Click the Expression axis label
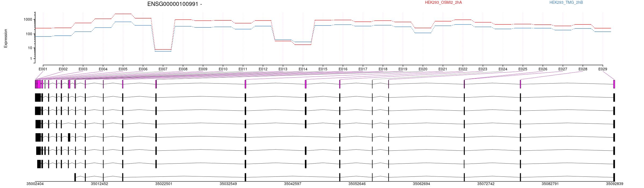The width and height of the screenshot is (644, 188). 6,38
